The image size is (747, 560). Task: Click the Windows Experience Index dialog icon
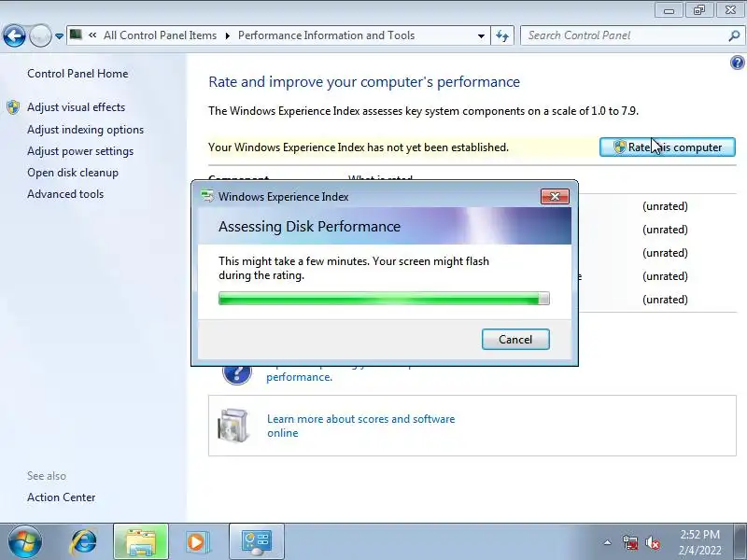pos(207,197)
